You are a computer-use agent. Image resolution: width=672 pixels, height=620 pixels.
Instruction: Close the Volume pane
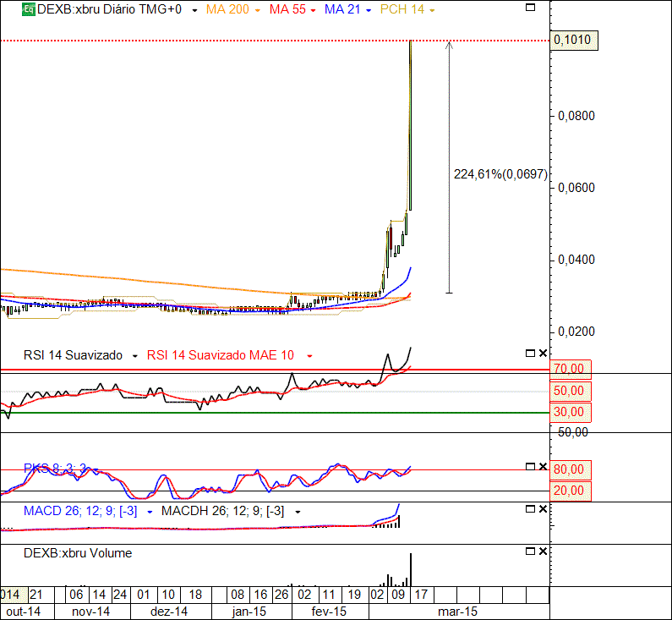coord(543,551)
